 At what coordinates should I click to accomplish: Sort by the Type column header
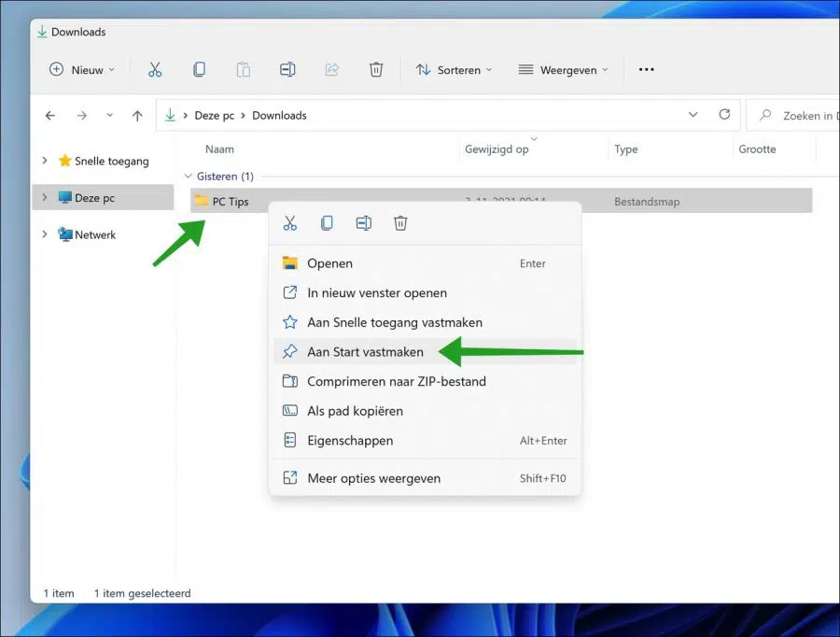click(626, 149)
